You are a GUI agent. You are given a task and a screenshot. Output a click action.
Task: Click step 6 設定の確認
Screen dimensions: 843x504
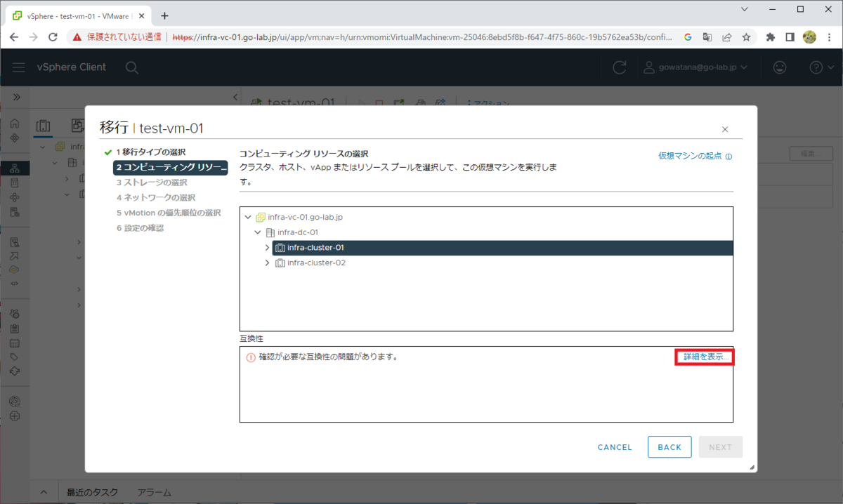pos(140,228)
